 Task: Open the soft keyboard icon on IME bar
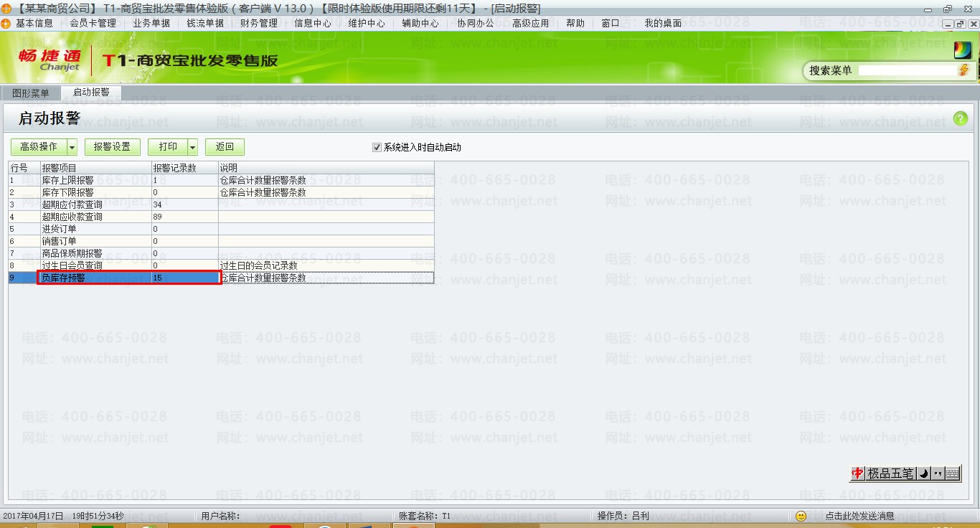[x=952, y=473]
